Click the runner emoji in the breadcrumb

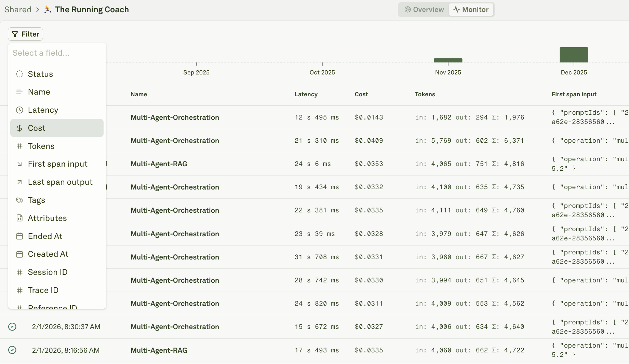point(47,9)
